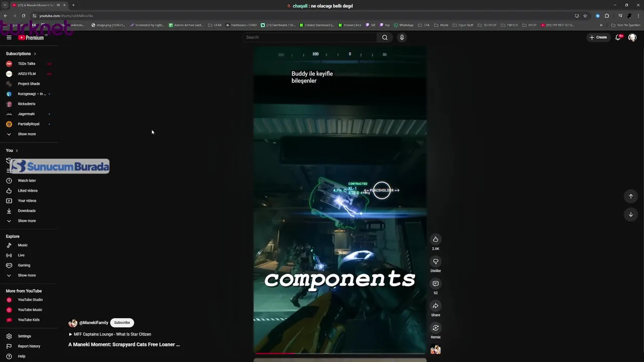Open the comments for this Short

tap(436, 284)
